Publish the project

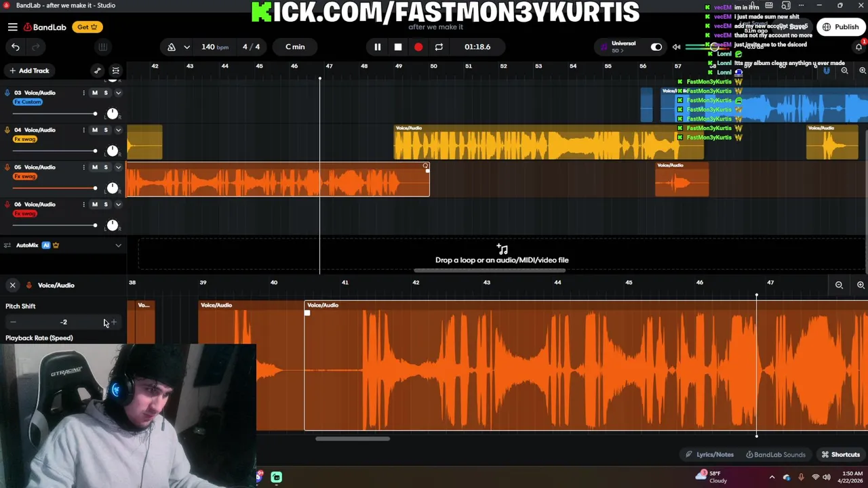pos(841,27)
